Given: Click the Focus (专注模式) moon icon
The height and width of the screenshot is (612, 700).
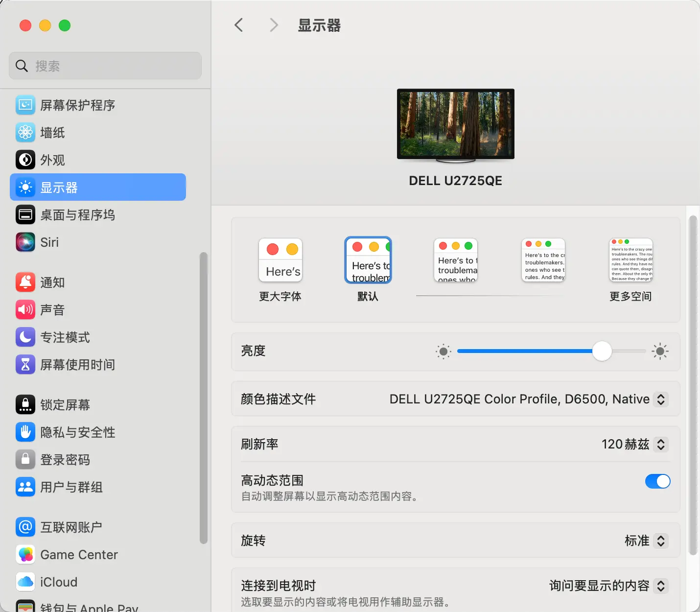Looking at the screenshot, I should [x=25, y=337].
